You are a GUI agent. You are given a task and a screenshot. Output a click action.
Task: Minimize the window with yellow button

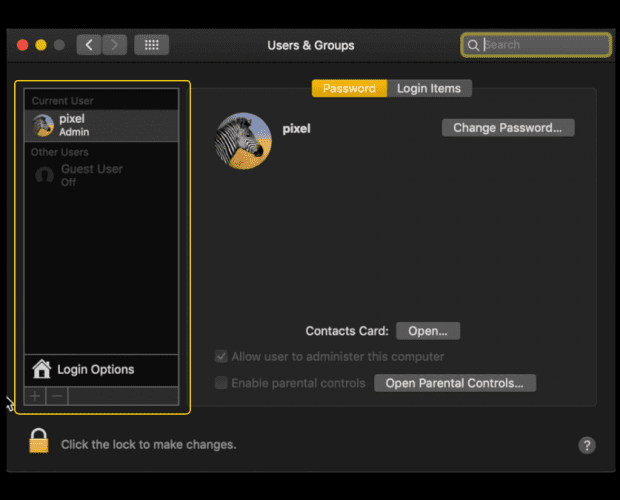point(41,45)
